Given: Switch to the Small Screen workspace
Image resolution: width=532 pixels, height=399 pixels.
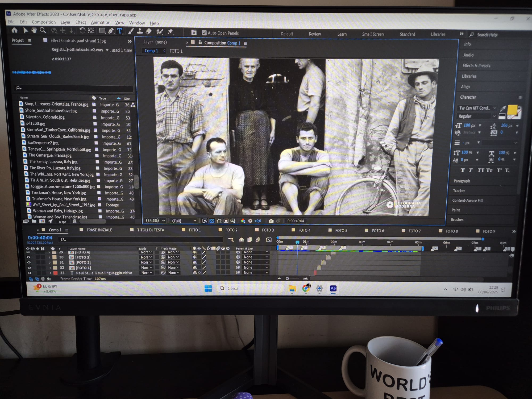Looking at the screenshot, I should click(x=373, y=34).
